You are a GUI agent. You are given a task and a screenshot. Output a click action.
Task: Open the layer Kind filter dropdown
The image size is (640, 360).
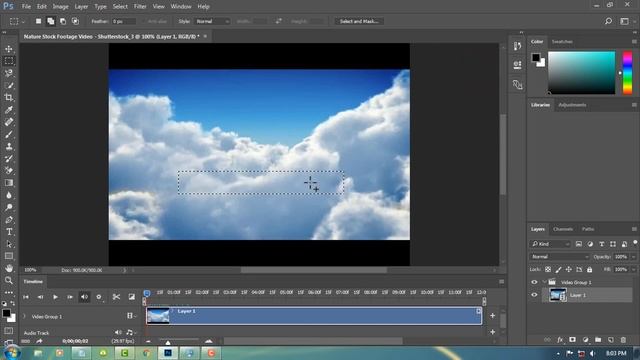point(550,244)
